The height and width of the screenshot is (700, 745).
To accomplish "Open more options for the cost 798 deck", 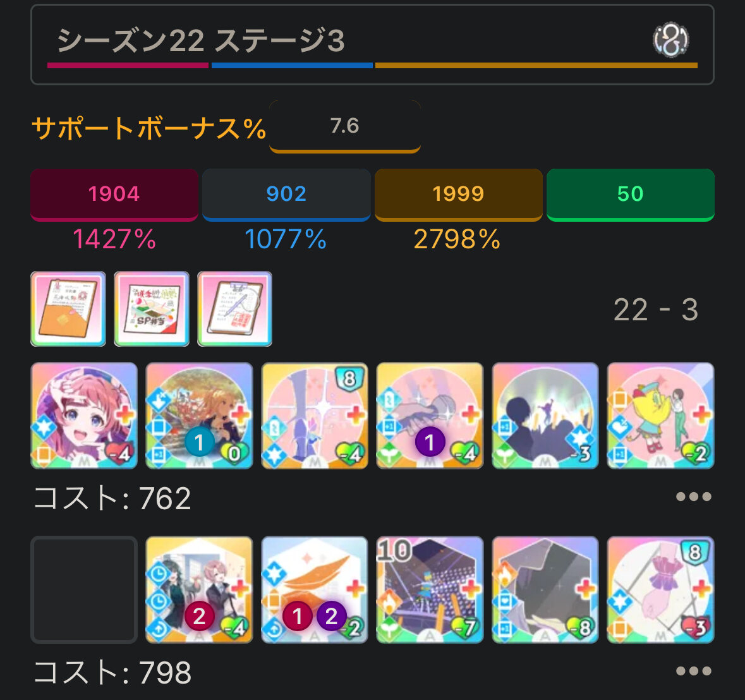I will pos(694,670).
